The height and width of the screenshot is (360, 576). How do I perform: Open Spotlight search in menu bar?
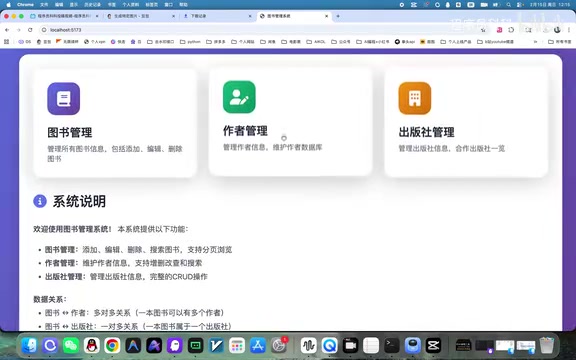pyautogui.click(x=508, y=5)
